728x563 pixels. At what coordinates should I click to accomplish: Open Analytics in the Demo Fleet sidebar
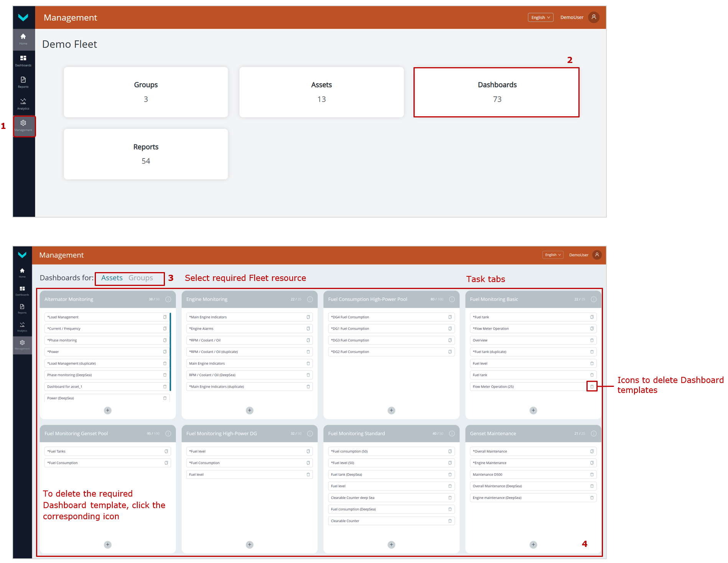coord(23,104)
